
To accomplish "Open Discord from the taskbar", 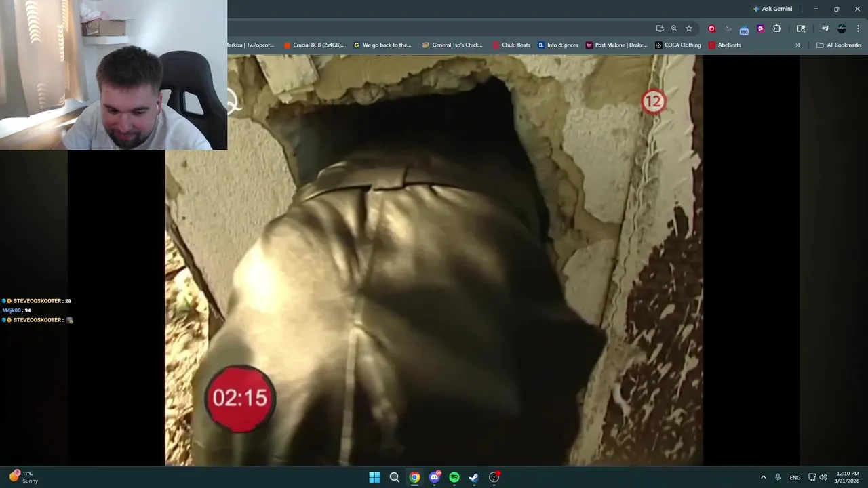I will point(435,477).
